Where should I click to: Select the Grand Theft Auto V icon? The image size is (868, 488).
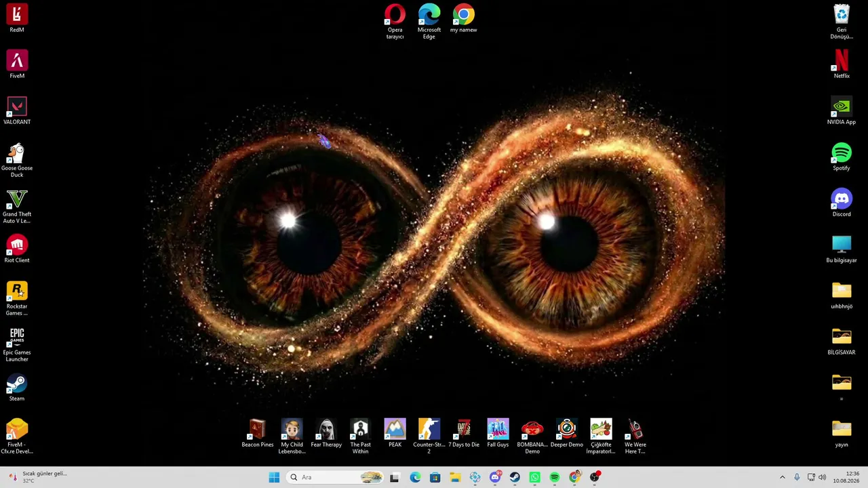coord(17,206)
